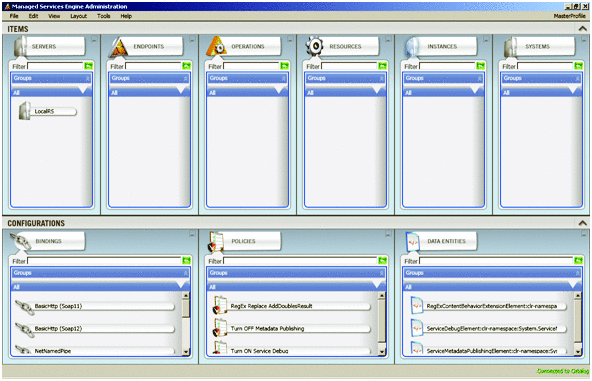This screenshot has width=592, height=381.
Task: Apply the Bindings filter green button
Action: pos(186,261)
